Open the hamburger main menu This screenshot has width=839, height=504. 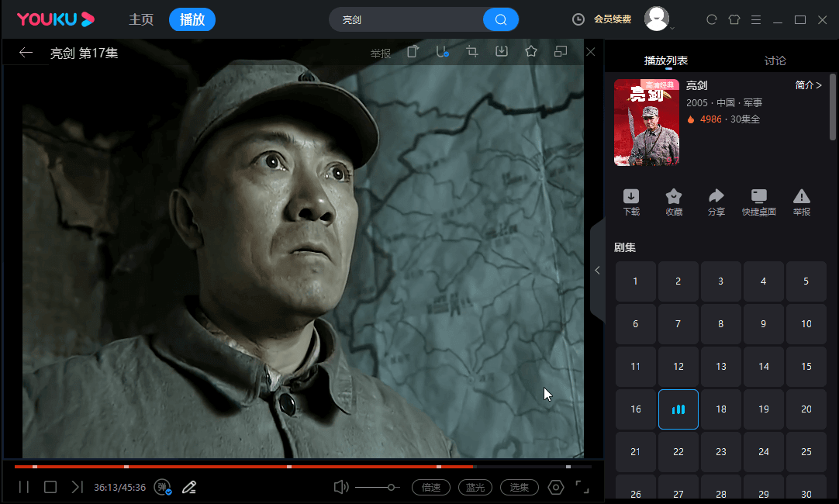pyautogui.click(x=756, y=20)
